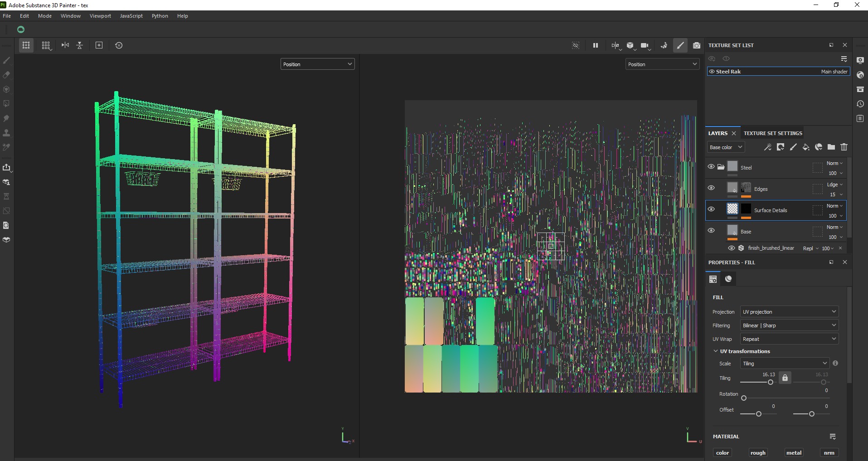The width and height of the screenshot is (868, 461).
Task: Open right viewport Position dropdown
Action: [662, 64]
